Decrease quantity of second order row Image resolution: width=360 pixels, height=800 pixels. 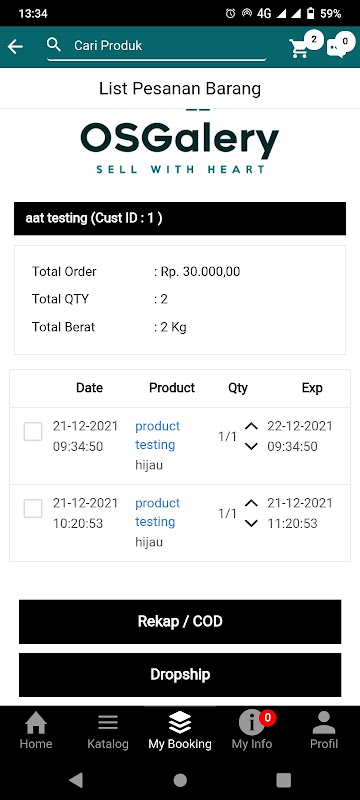coord(251,523)
